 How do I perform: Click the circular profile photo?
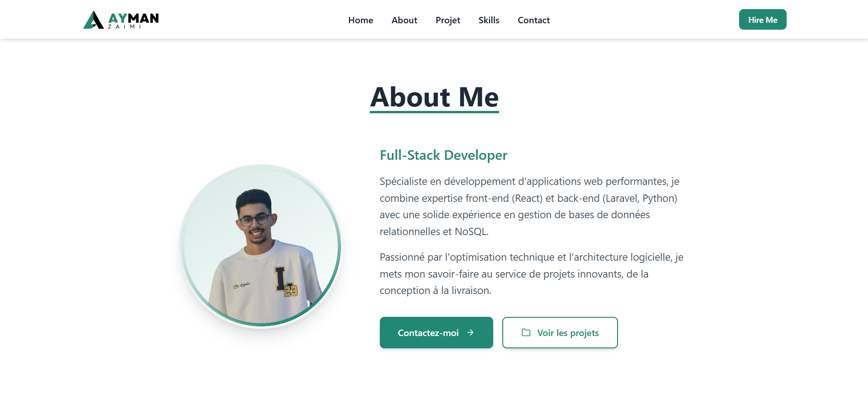pos(261,246)
